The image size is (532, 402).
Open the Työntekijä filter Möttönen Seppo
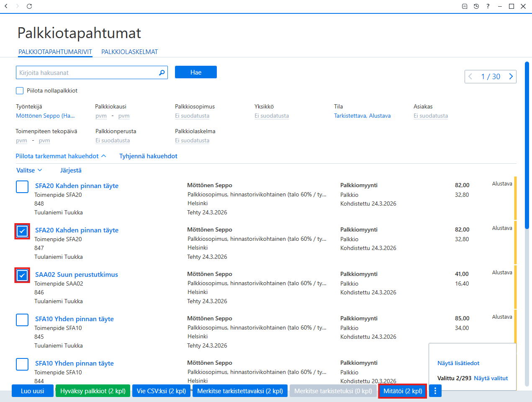coord(45,116)
